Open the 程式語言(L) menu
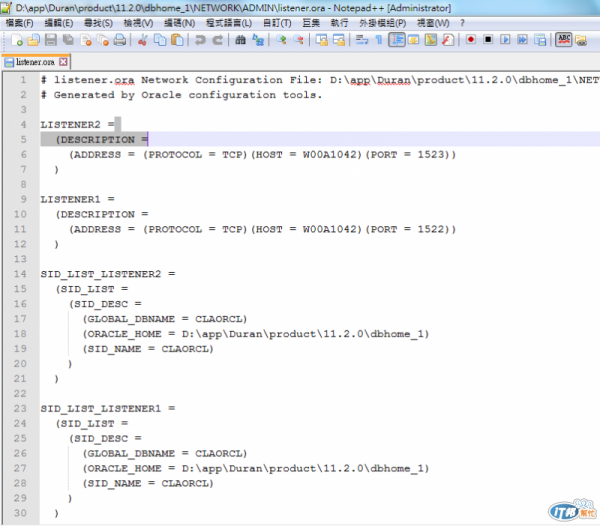The height and width of the screenshot is (526, 600). point(229,23)
